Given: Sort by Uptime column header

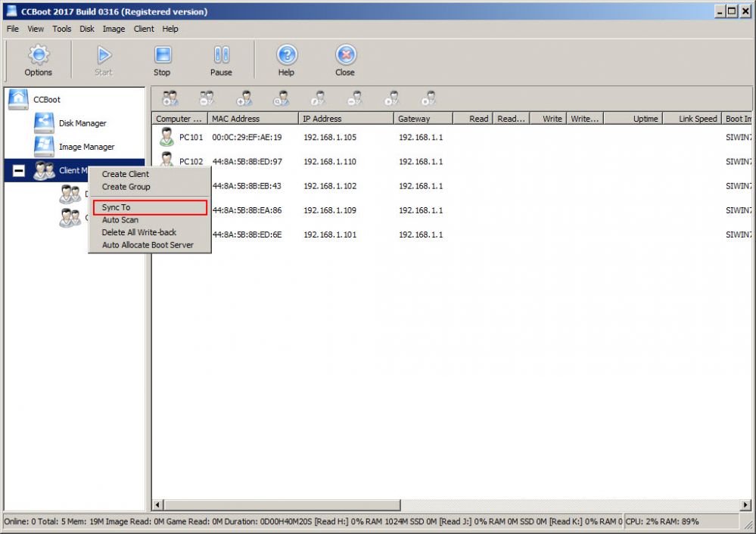Looking at the screenshot, I should coord(633,119).
